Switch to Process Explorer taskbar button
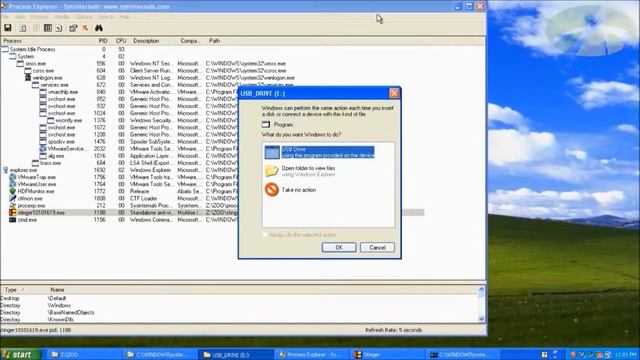 pos(311,354)
